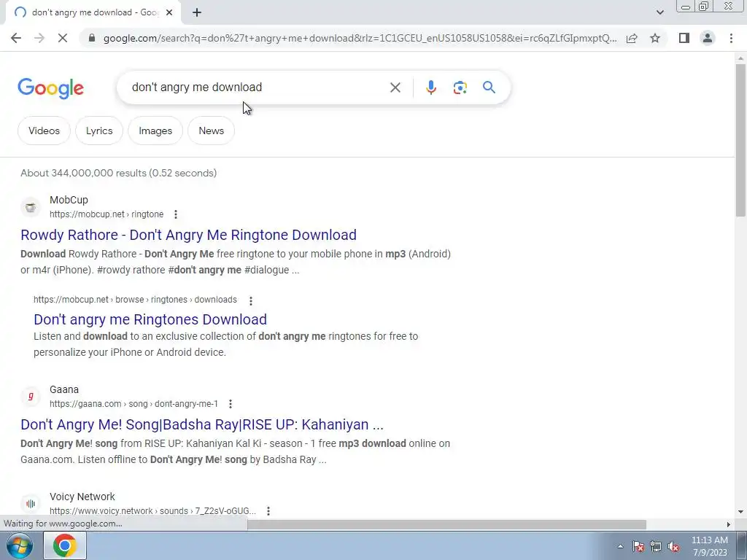Click the scroll down arrow
747x560 pixels.
[x=740, y=512]
